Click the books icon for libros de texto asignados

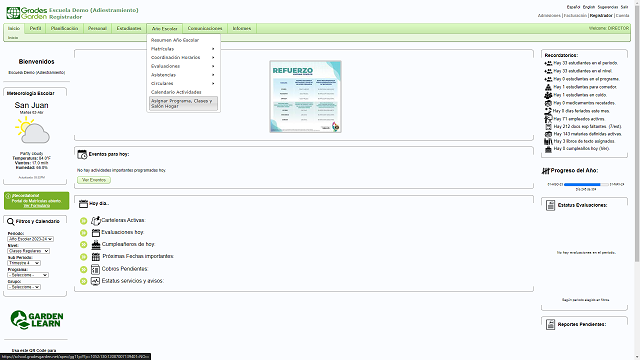click(x=548, y=141)
